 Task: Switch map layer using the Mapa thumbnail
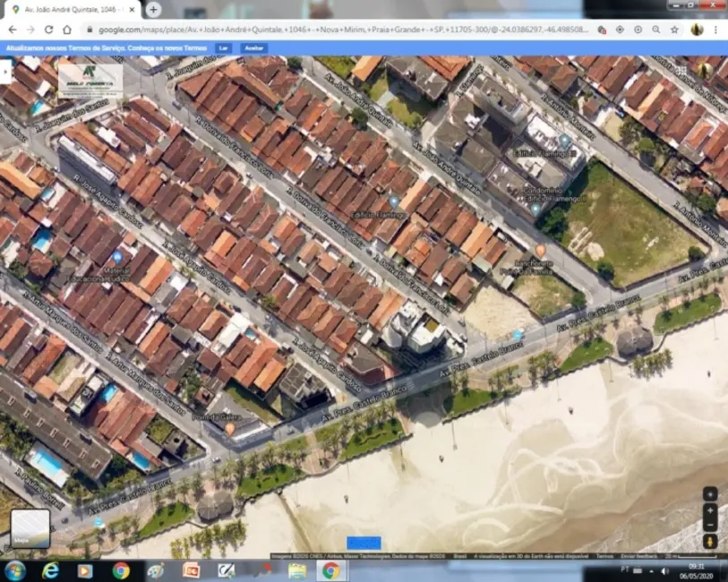tap(30, 528)
